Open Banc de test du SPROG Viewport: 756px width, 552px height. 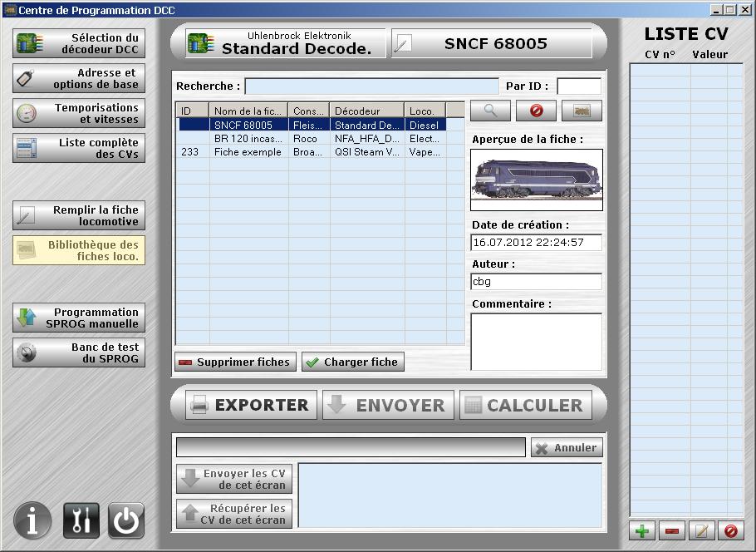79,352
